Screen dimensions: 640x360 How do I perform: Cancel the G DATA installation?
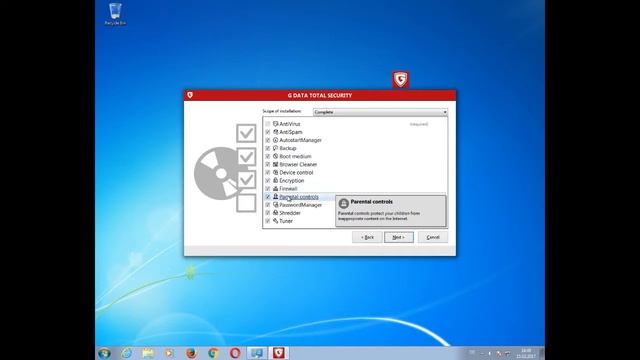click(433, 237)
